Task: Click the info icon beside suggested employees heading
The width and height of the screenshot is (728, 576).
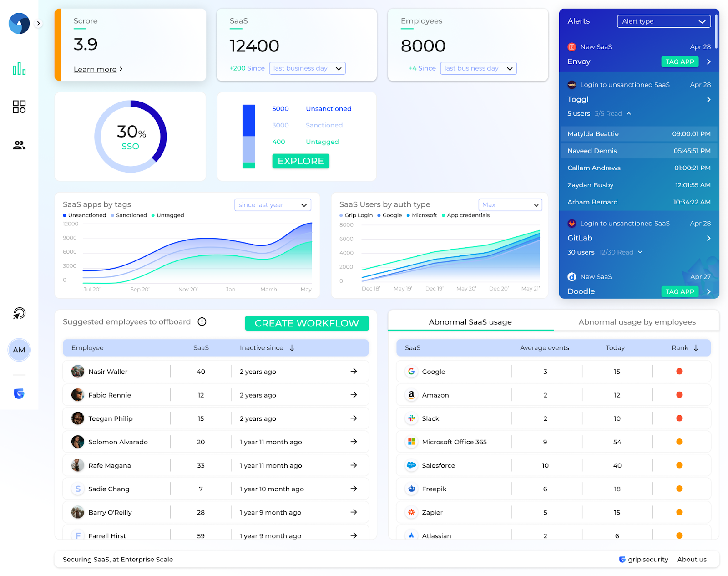Action: (x=202, y=321)
